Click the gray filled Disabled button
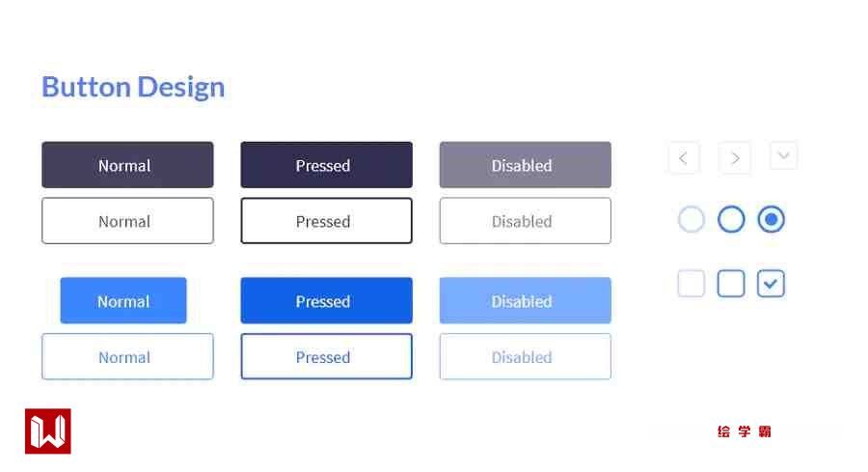Screen dimensions: 868x472 tap(525, 165)
